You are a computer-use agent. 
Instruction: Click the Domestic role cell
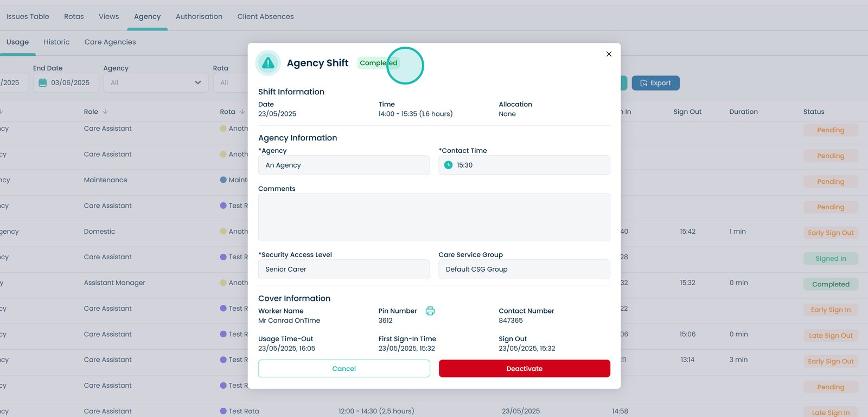click(99, 232)
